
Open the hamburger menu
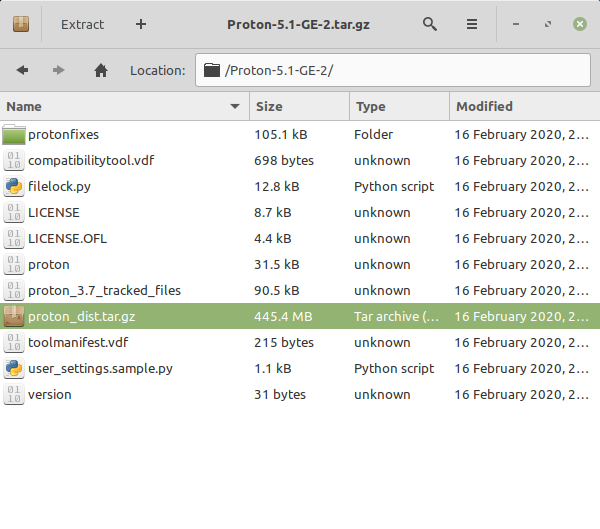[x=472, y=24]
